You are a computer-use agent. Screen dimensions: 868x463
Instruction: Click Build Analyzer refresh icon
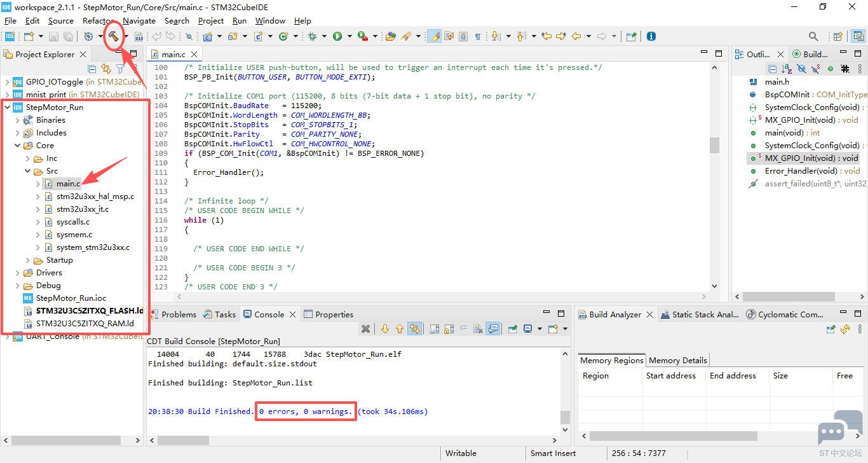pyautogui.click(x=844, y=329)
